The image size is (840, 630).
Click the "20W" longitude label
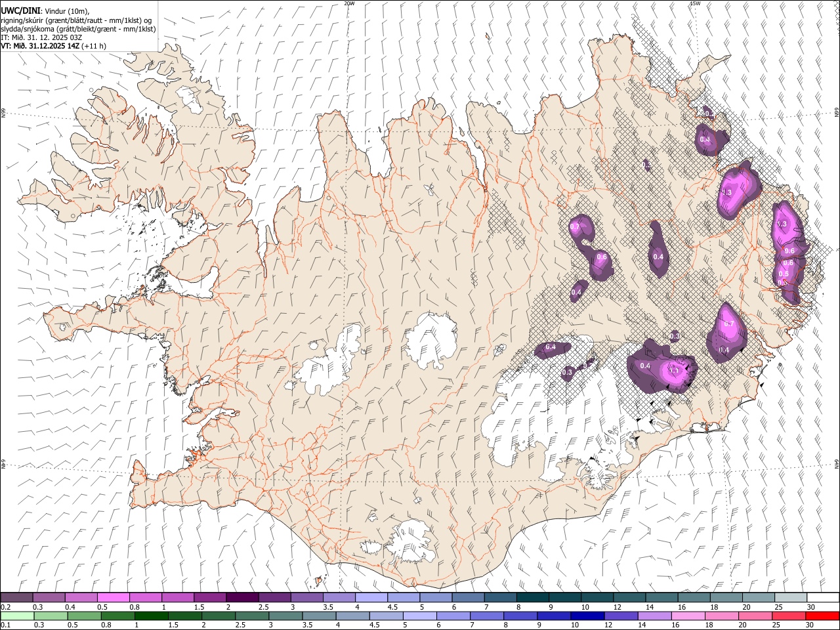tap(349, 3)
